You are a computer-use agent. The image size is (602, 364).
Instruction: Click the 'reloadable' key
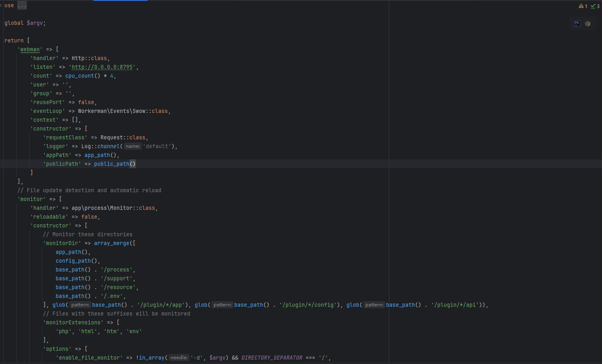pyautogui.click(x=49, y=217)
